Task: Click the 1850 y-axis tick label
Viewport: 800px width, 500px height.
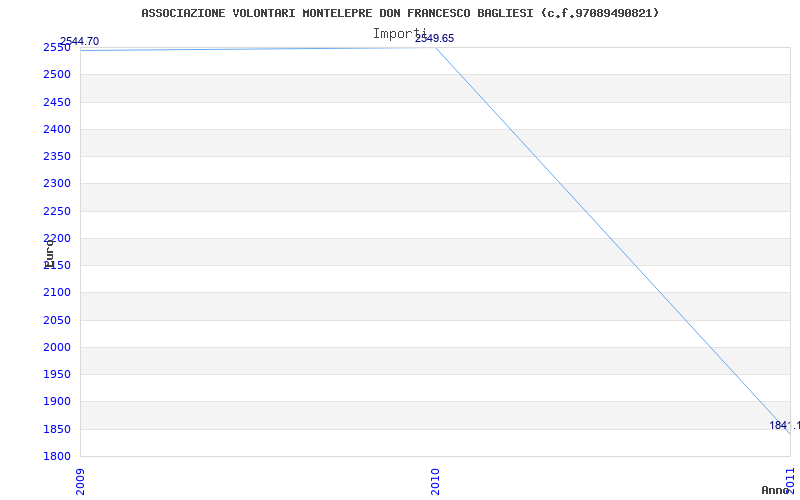Action: point(57,429)
